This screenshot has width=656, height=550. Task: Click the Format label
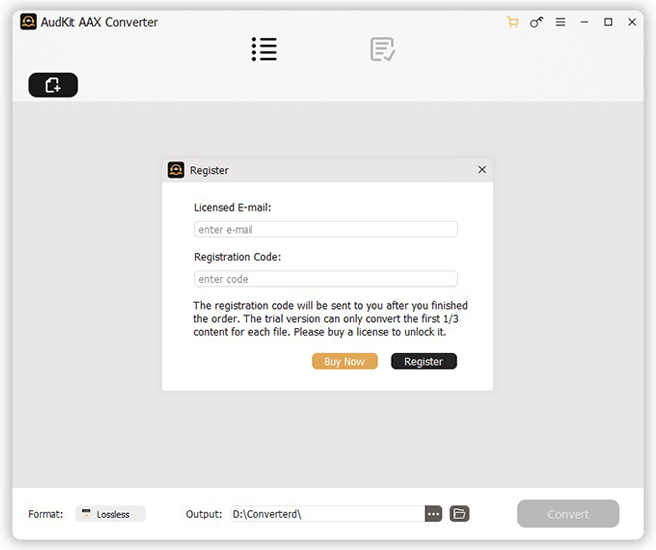(x=46, y=514)
